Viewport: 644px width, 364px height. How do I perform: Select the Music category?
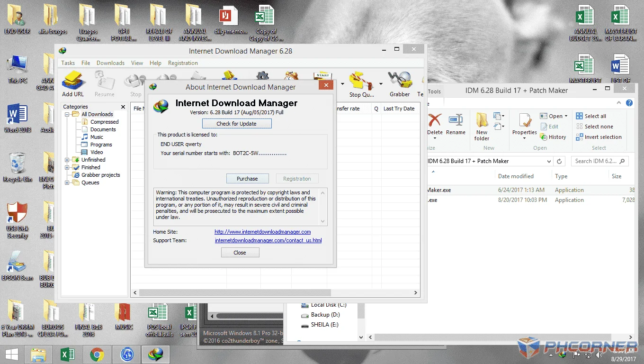coord(97,137)
